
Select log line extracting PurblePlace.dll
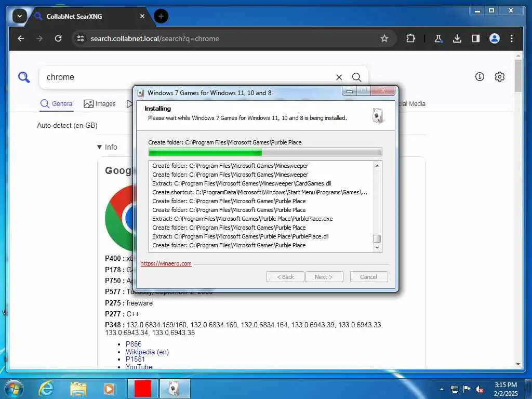[x=240, y=236]
